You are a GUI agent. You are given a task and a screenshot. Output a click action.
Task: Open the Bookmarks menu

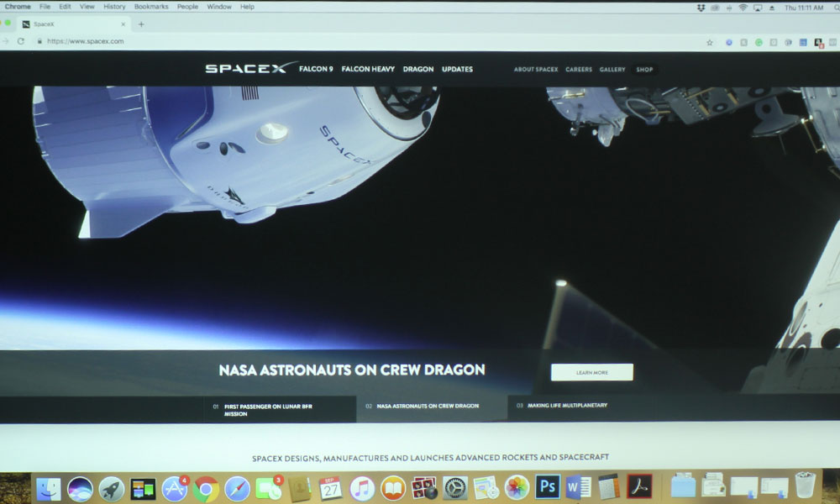[151, 7]
